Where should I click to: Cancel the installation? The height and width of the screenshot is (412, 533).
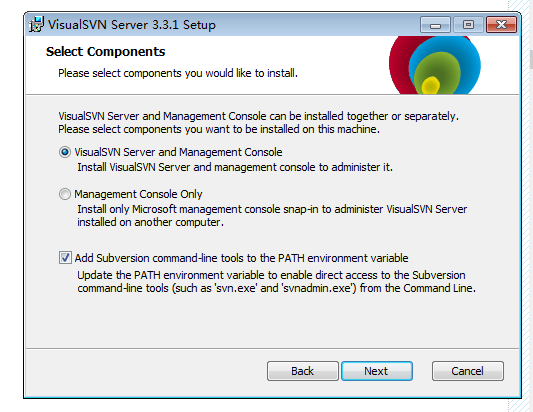coord(468,371)
